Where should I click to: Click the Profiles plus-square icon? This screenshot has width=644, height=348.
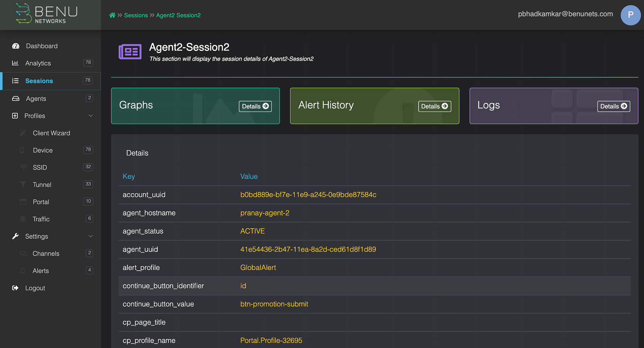(15, 116)
